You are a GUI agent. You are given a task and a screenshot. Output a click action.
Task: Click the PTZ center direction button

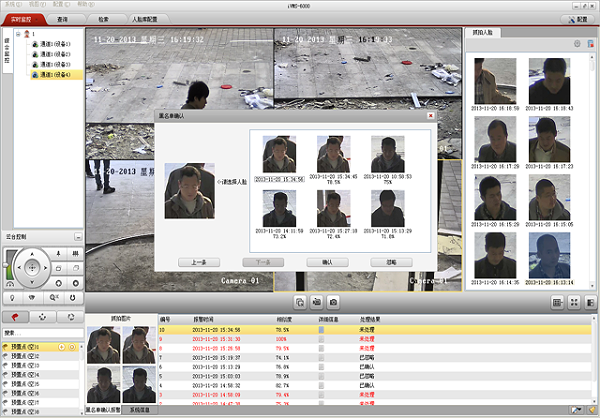tap(32, 267)
